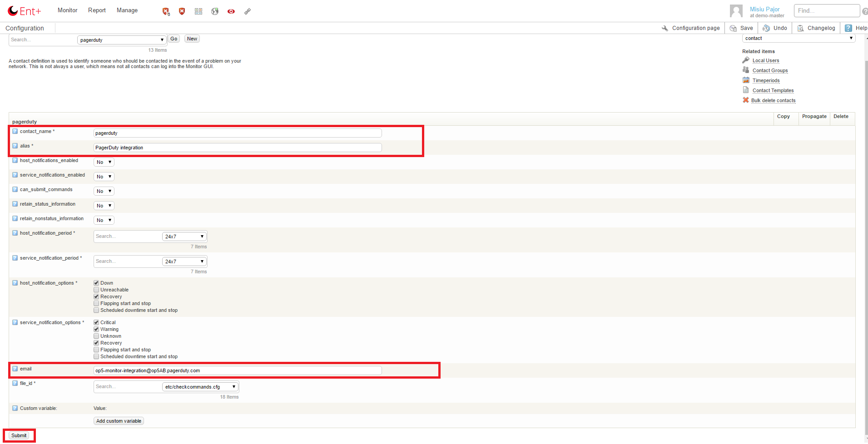
Task: Click the Changelog toolbar item
Action: (x=816, y=28)
